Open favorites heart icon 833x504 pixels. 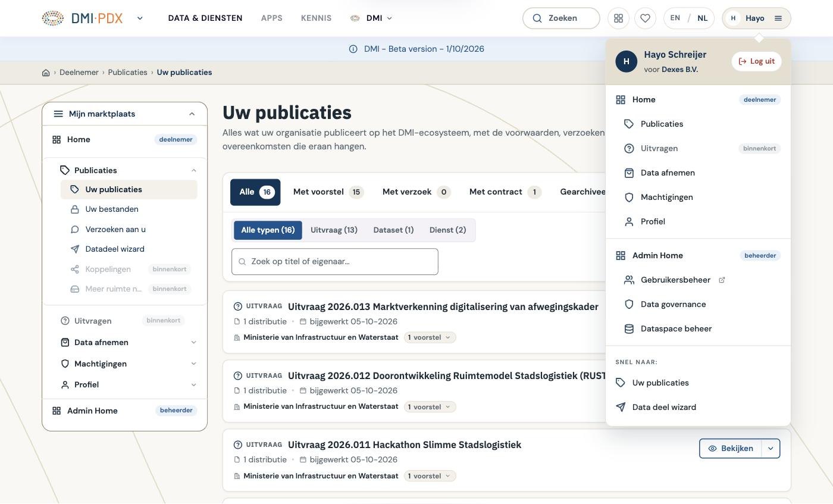click(x=645, y=18)
